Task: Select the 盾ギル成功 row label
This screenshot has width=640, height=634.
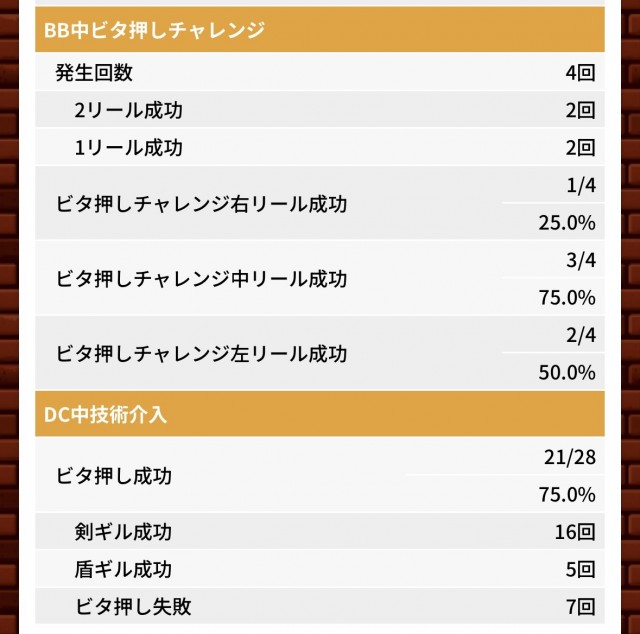Action: pyautogui.click(x=123, y=569)
